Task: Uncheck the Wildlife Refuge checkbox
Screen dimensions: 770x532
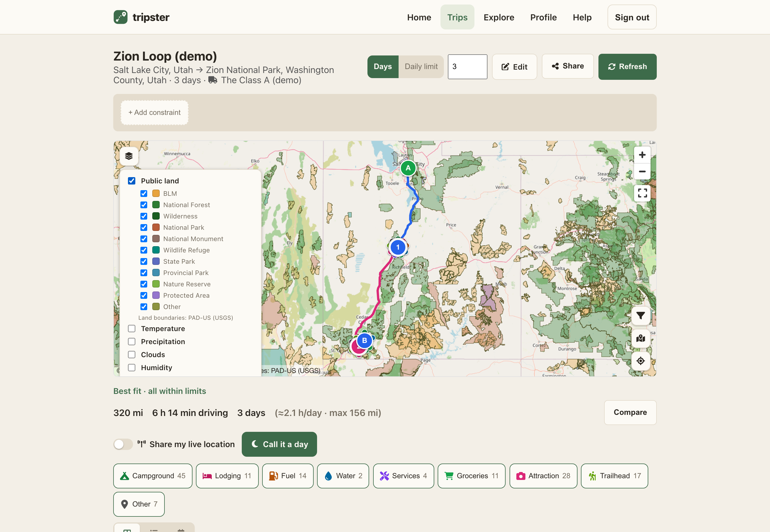Action: pos(144,250)
